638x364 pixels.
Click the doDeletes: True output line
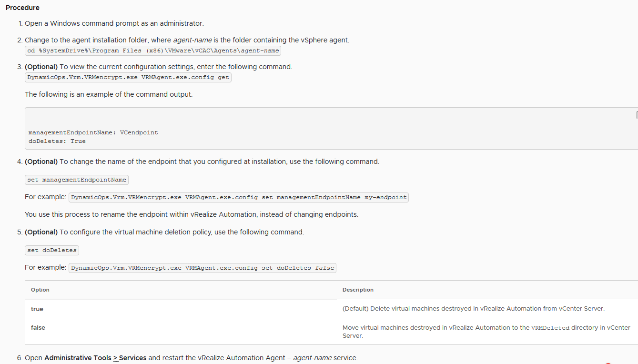[x=57, y=141]
